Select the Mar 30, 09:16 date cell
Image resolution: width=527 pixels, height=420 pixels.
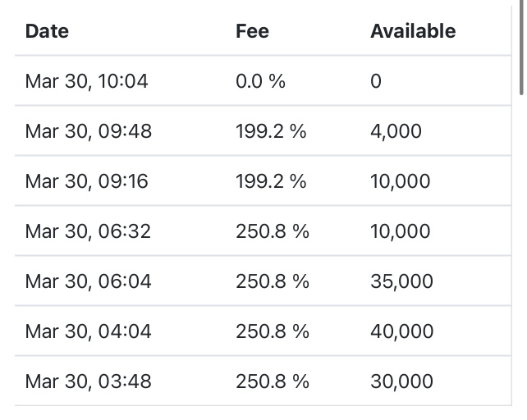87,181
